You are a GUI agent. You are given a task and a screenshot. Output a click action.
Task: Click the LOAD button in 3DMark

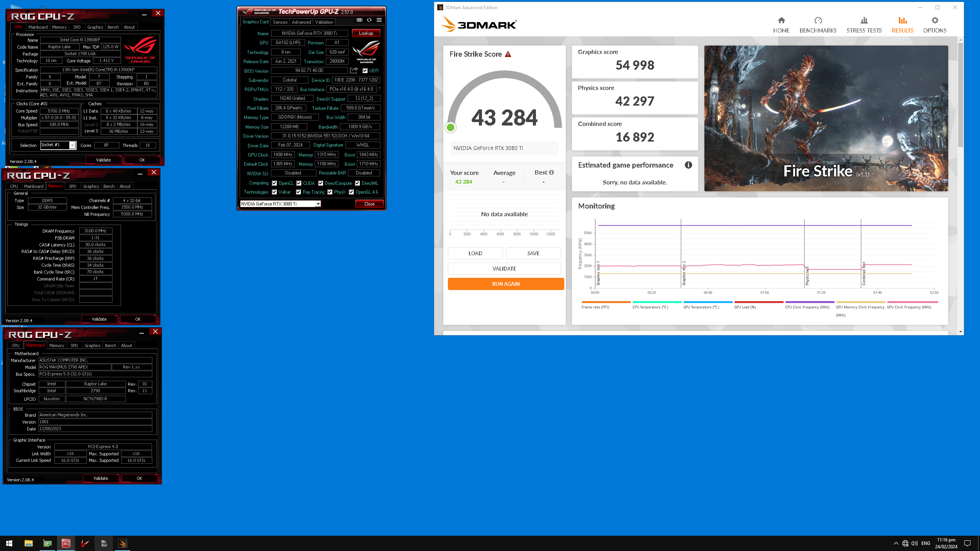pyautogui.click(x=475, y=253)
